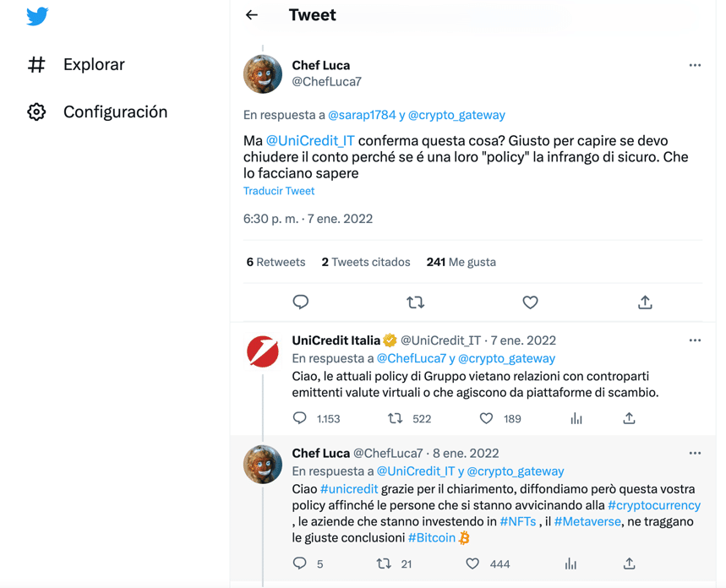Share the main tweet via upload icon
This screenshot has height=588, width=726.
tap(645, 302)
